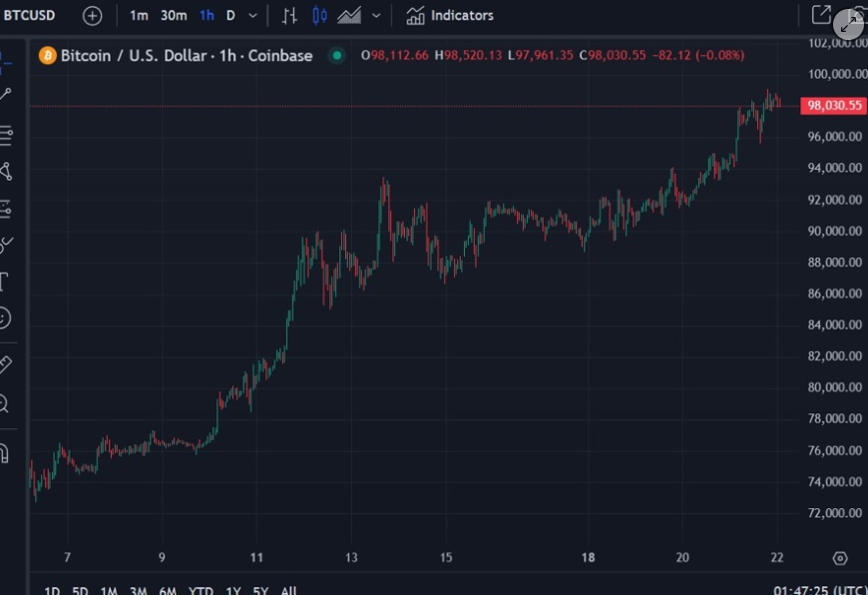Open chart settings gear near price axis
The height and width of the screenshot is (595, 868).
pos(840,558)
